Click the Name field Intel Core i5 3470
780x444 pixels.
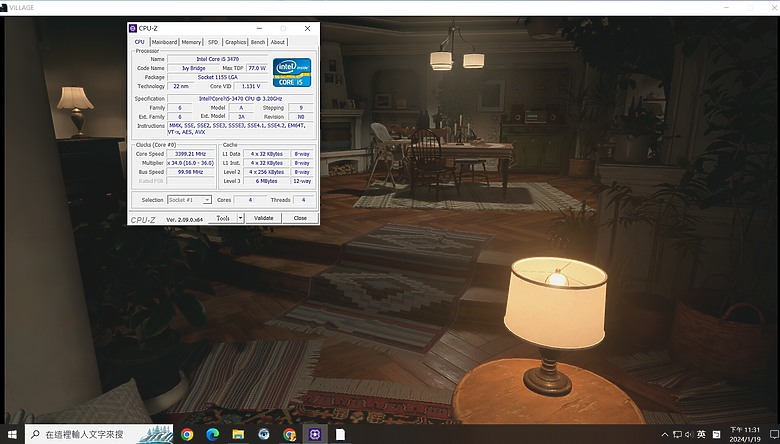[217, 59]
